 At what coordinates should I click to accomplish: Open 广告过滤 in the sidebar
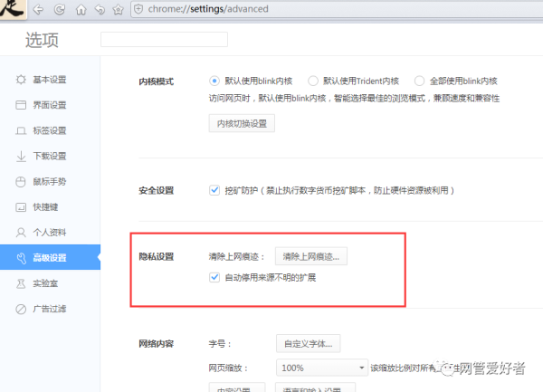pos(52,309)
